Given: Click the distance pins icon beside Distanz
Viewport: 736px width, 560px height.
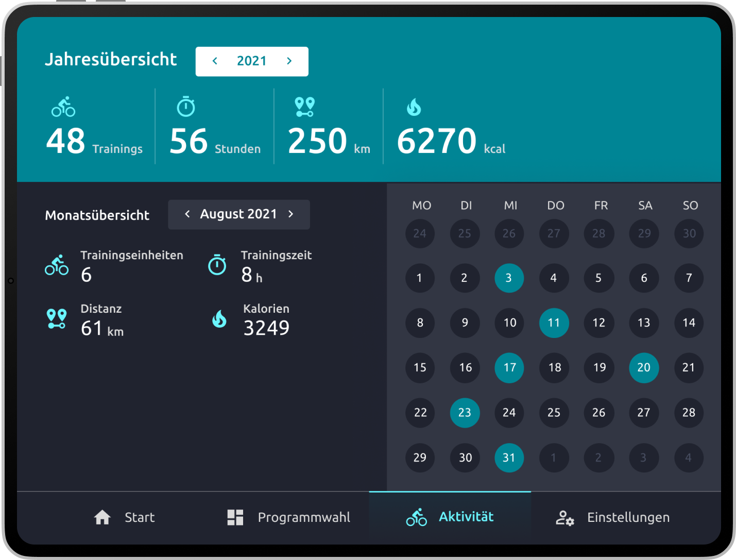Looking at the screenshot, I should pos(57,319).
